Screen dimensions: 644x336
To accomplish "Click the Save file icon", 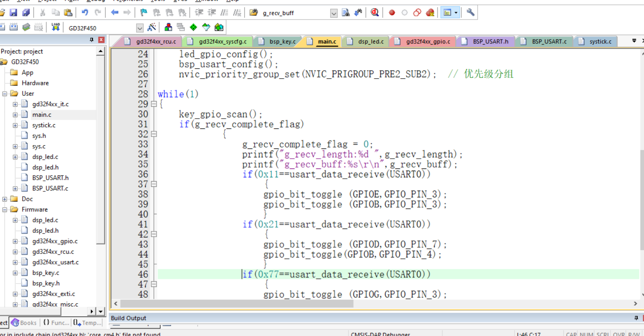I will (13, 13).
